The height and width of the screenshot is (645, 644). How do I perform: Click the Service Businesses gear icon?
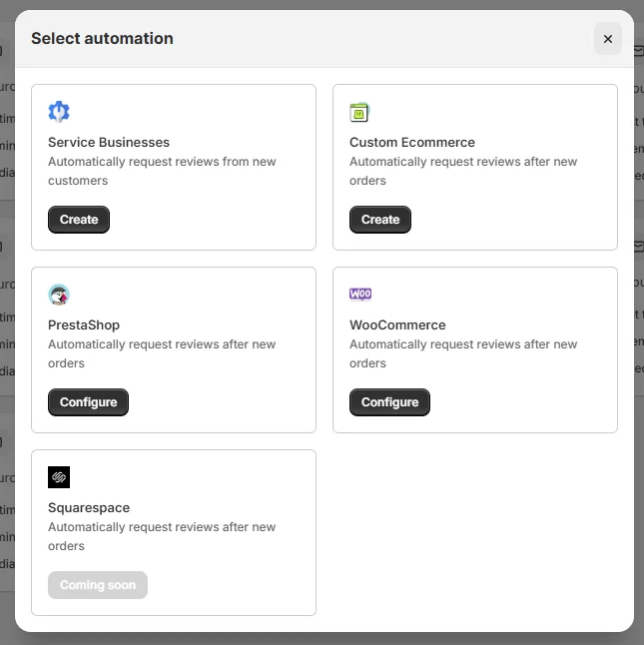click(59, 112)
